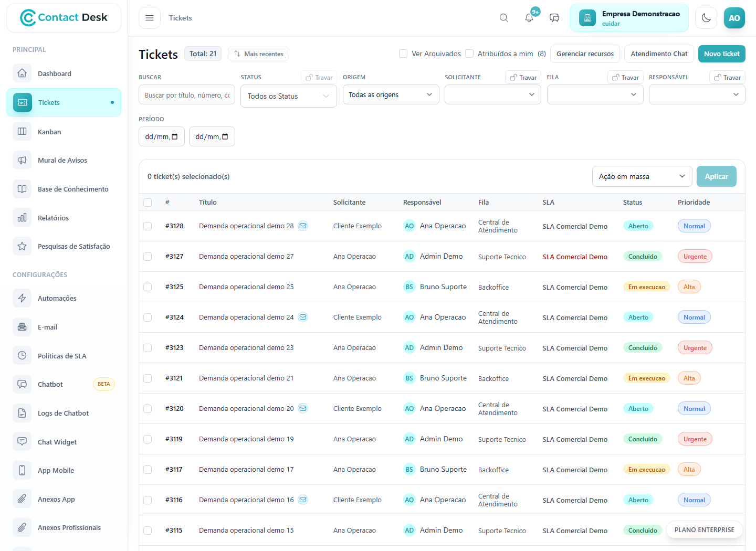Expand the Ação em massa dropdown
The image size is (756, 551).
[x=642, y=176]
